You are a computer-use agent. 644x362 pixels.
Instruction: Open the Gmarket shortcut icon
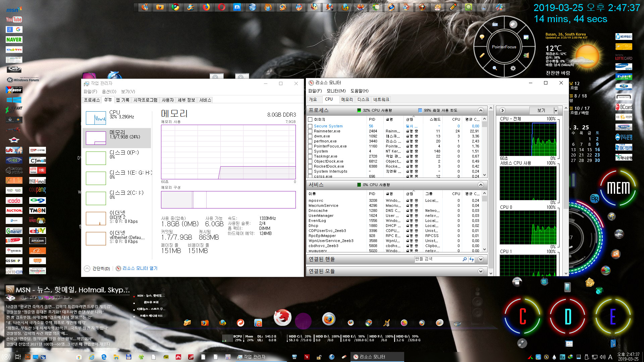(14, 231)
